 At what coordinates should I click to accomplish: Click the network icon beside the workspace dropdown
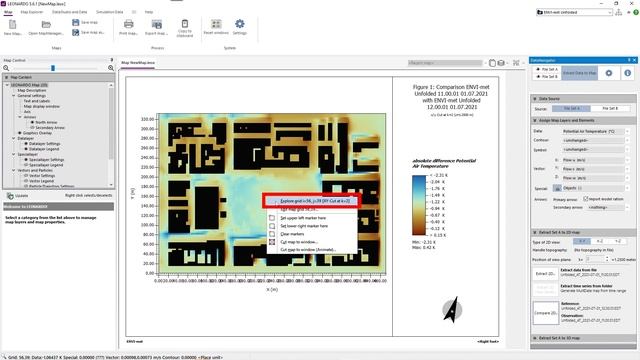619,12
